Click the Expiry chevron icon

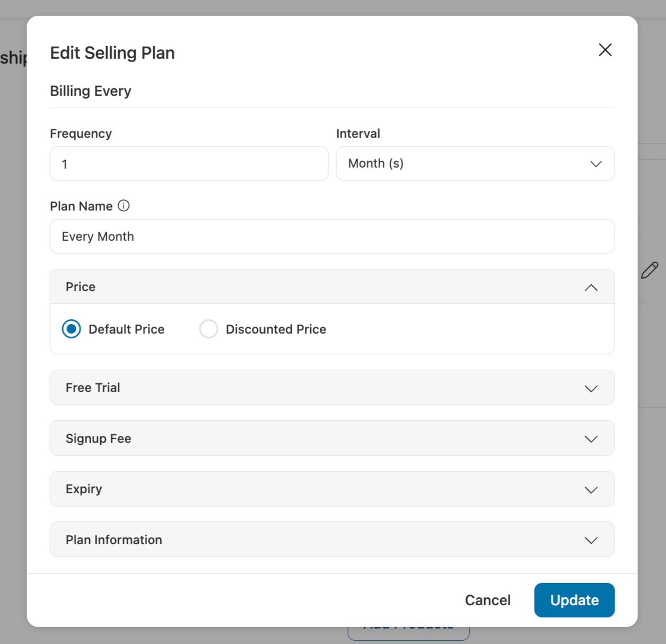pos(591,490)
